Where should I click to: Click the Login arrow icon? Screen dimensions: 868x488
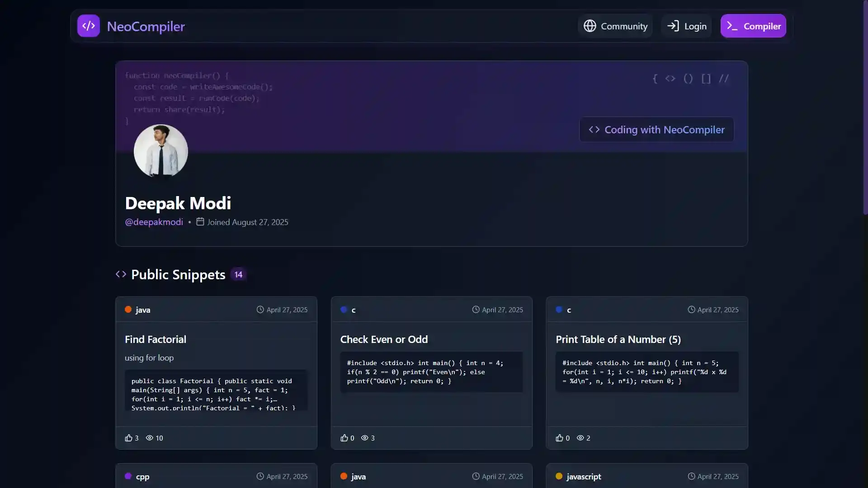[x=673, y=26]
